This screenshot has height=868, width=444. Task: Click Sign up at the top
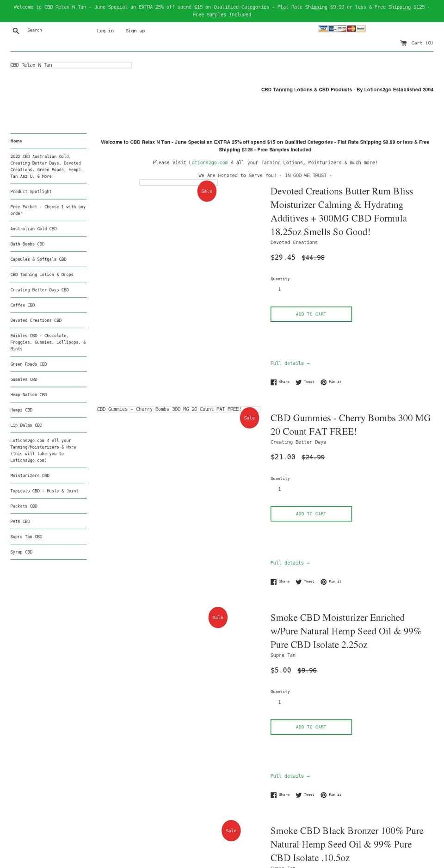tap(135, 31)
